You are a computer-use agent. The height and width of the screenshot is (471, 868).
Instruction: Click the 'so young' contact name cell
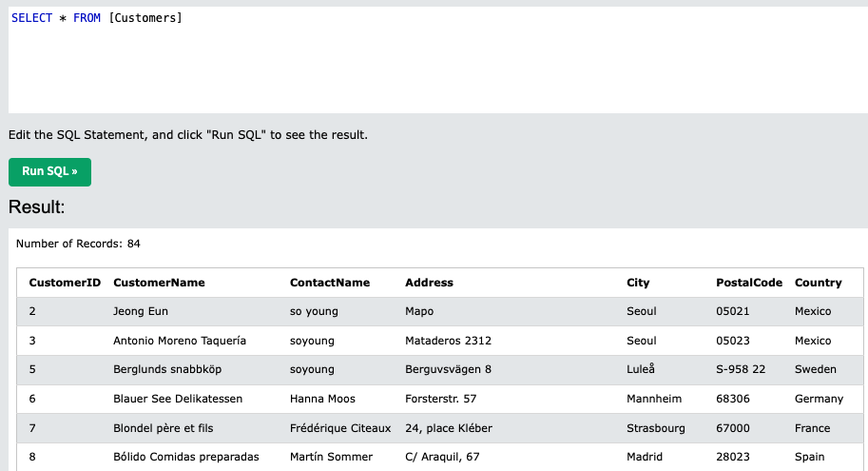(314, 311)
